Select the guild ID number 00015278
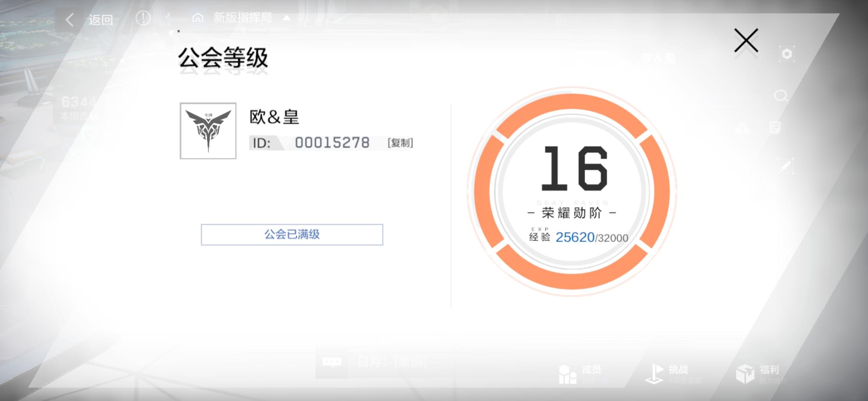868x401 pixels. pyautogui.click(x=332, y=143)
